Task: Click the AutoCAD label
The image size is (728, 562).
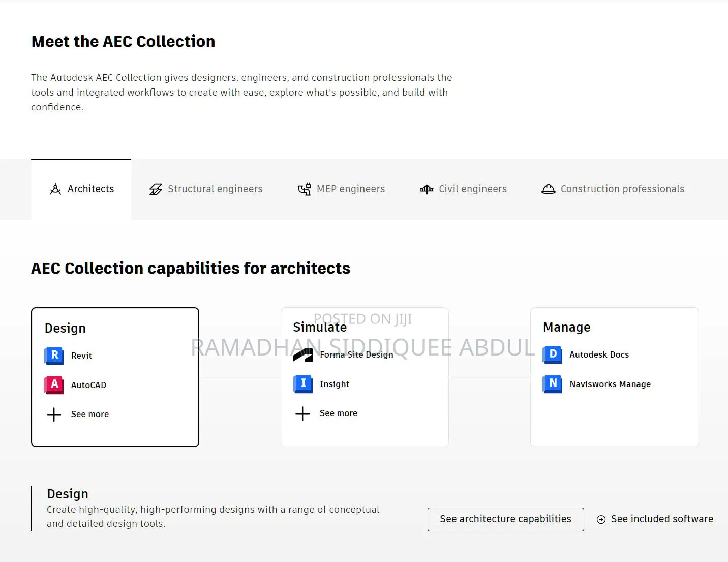Action: tap(88, 386)
